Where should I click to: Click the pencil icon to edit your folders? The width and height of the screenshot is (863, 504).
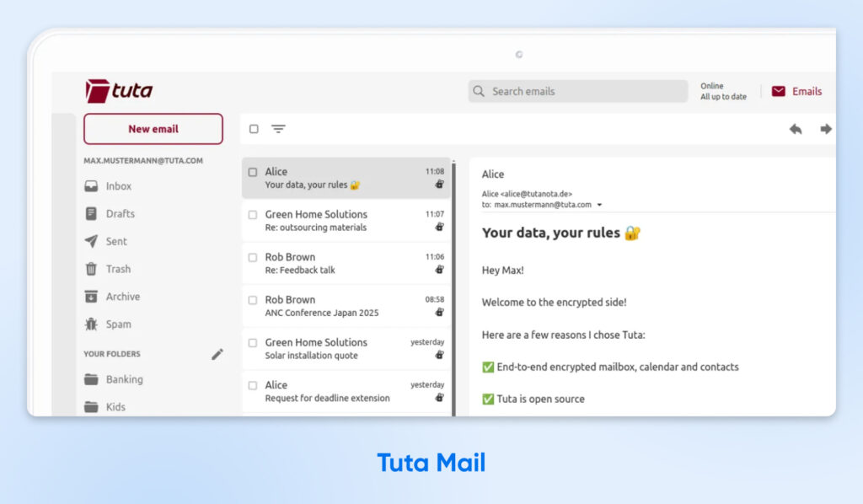click(217, 354)
